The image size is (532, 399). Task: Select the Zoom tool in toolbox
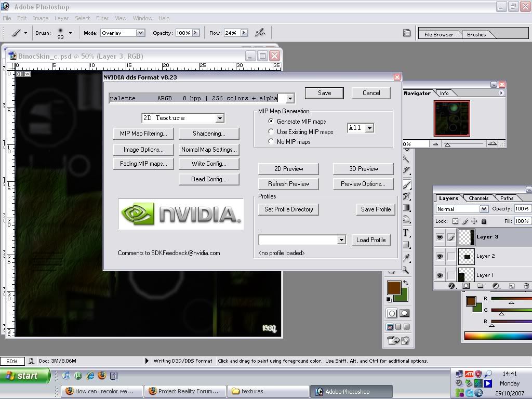click(x=406, y=270)
